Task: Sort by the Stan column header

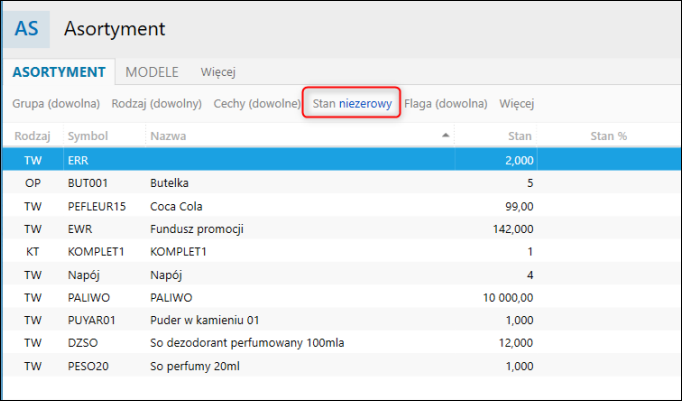Action: coord(520,136)
